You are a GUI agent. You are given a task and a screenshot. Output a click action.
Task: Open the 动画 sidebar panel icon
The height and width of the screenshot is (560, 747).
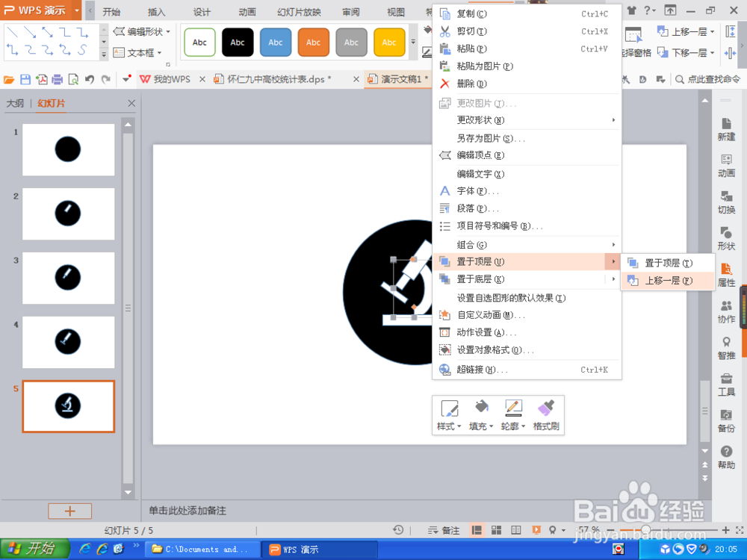[726, 166]
